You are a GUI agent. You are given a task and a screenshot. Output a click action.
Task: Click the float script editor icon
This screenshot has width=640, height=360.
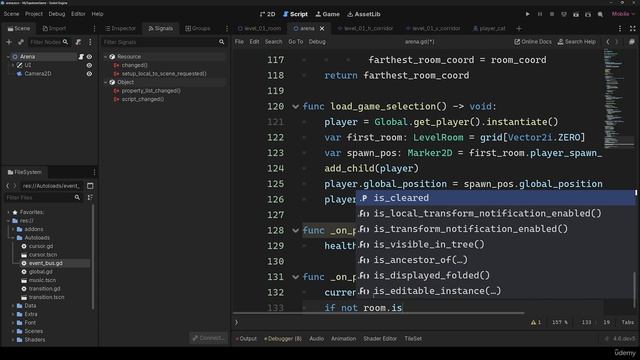pos(631,42)
